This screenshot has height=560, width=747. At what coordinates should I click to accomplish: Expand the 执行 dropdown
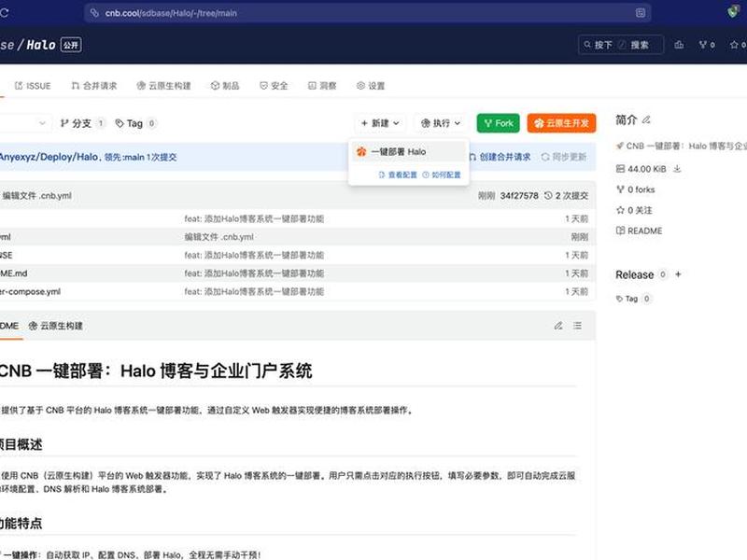tap(441, 123)
